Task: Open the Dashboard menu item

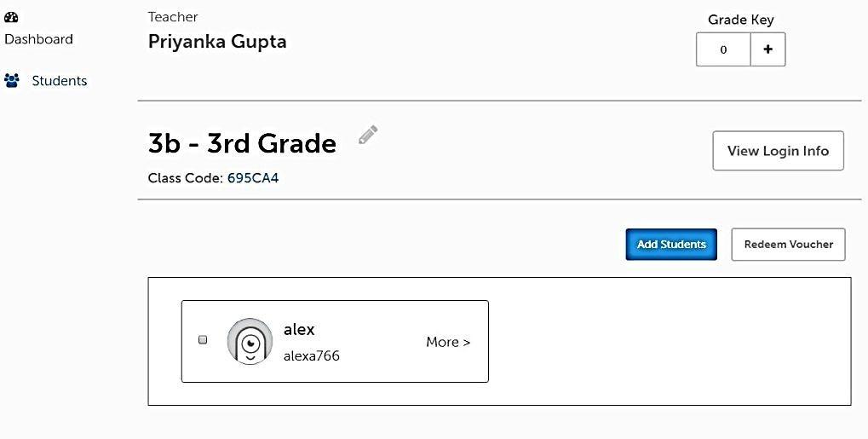Action: 38,39
